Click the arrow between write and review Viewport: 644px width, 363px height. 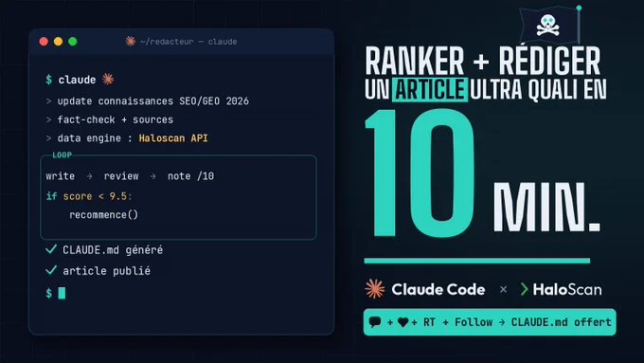pos(90,176)
